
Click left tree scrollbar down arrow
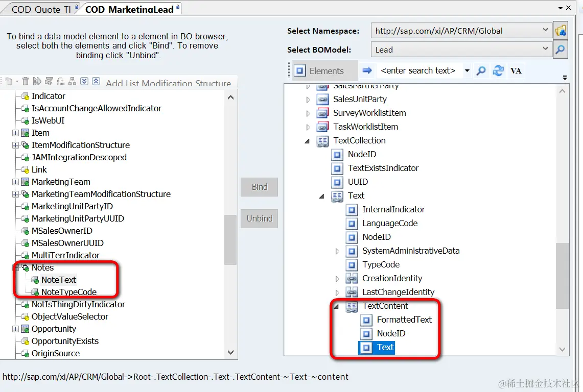pyautogui.click(x=230, y=352)
